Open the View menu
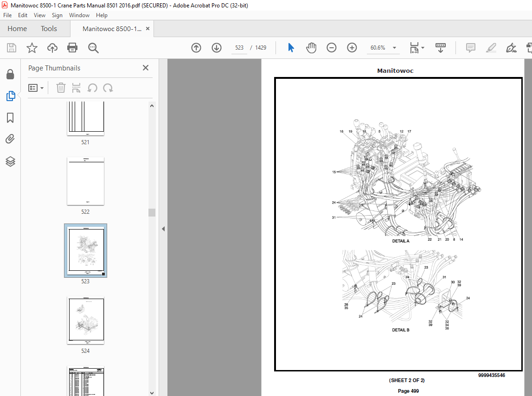This screenshot has width=532, height=396. tap(39, 15)
